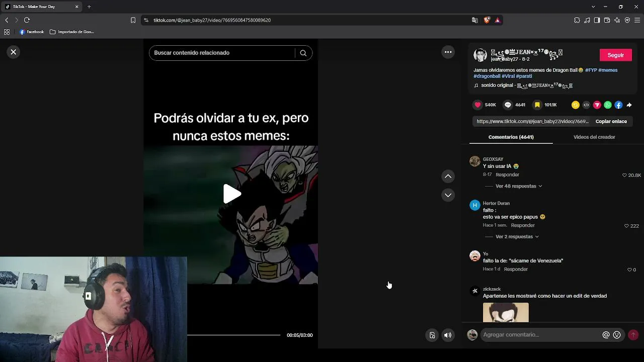Viewport: 644px width, 362px height.
Task: Reload the page in the browser
Action: (x=27, y=20)
